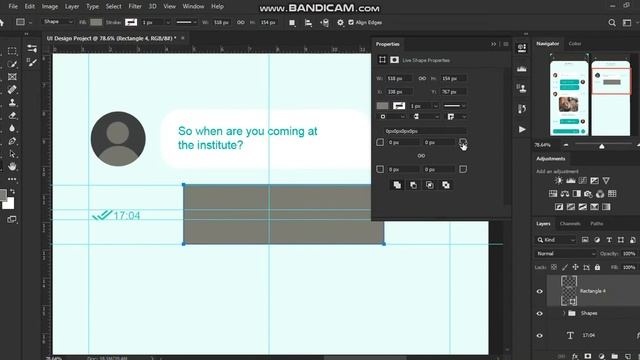
Task: Click Exclude Overlapping Shapes pathfinder button
Action: point(446,185)
